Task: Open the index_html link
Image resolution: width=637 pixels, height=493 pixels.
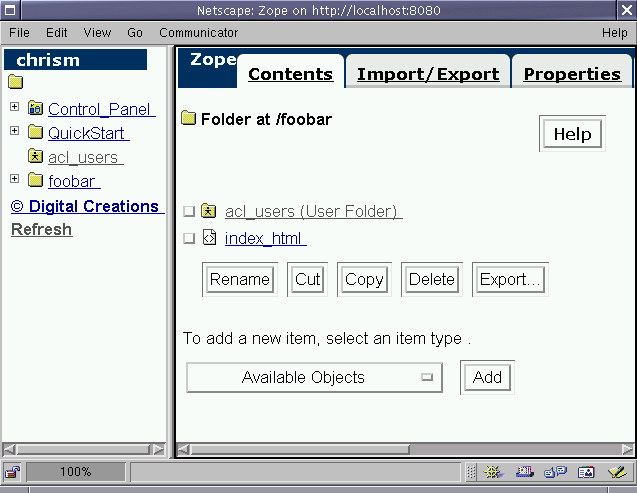Action: point(266,238)
